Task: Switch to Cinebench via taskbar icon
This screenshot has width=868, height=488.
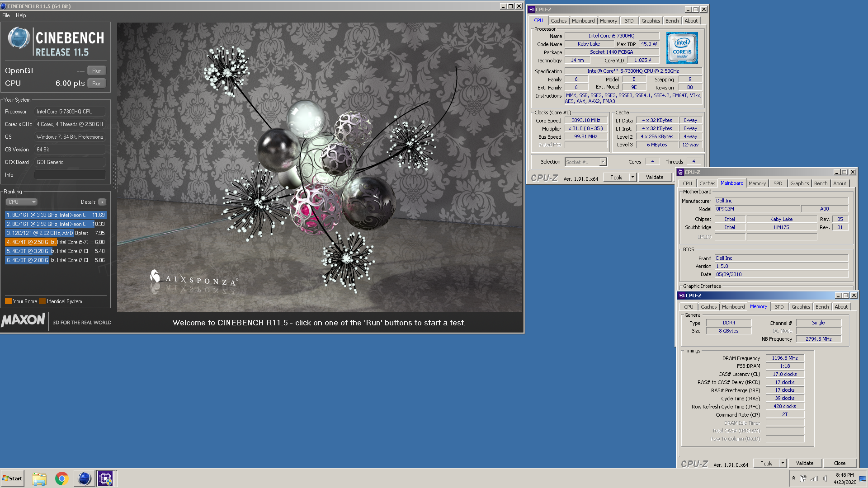Action: tap(84, 479)
